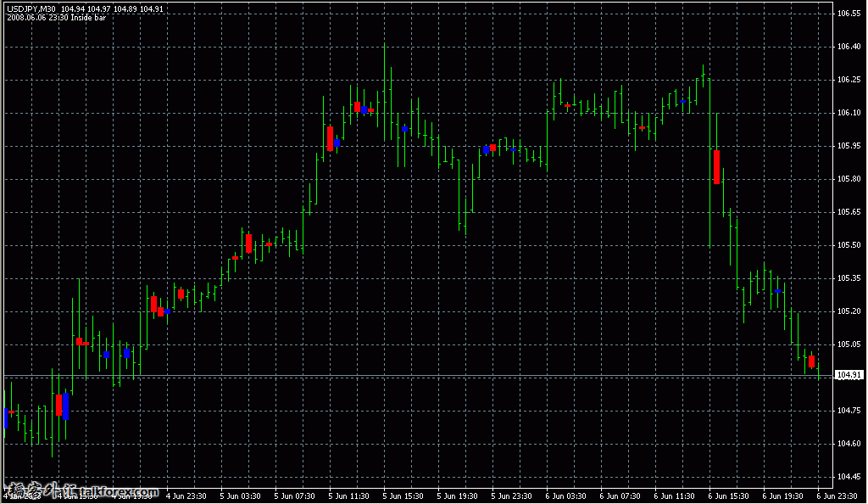
Task: Click the 104.45 price axis label
Action: point(849,476)
